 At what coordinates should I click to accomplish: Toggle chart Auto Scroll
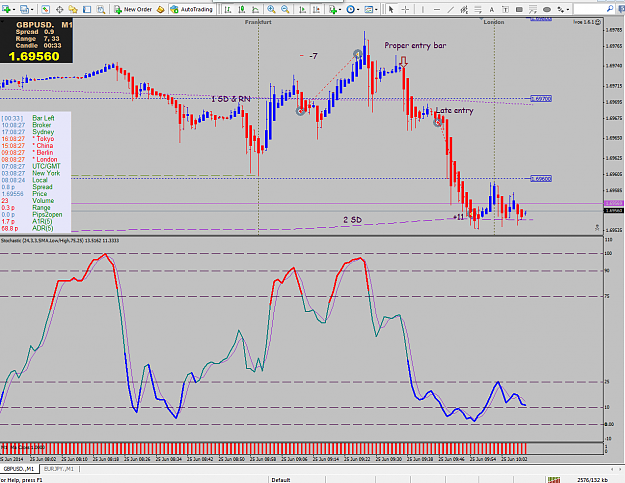(x=303, y=9)
